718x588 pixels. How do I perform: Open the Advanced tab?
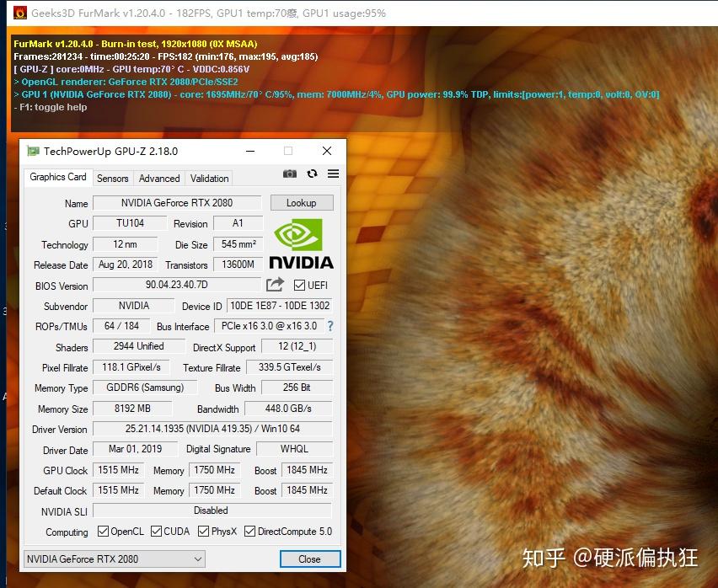[159, 179]
